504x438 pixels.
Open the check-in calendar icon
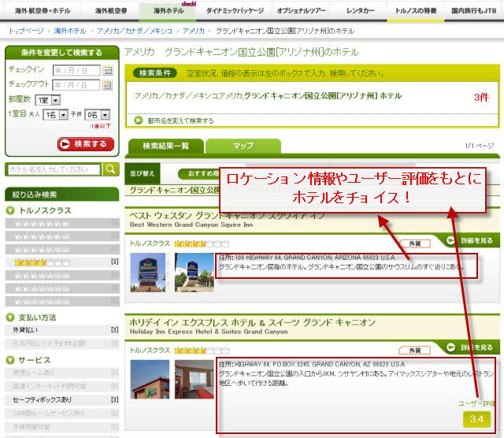[x=108, y=70]
